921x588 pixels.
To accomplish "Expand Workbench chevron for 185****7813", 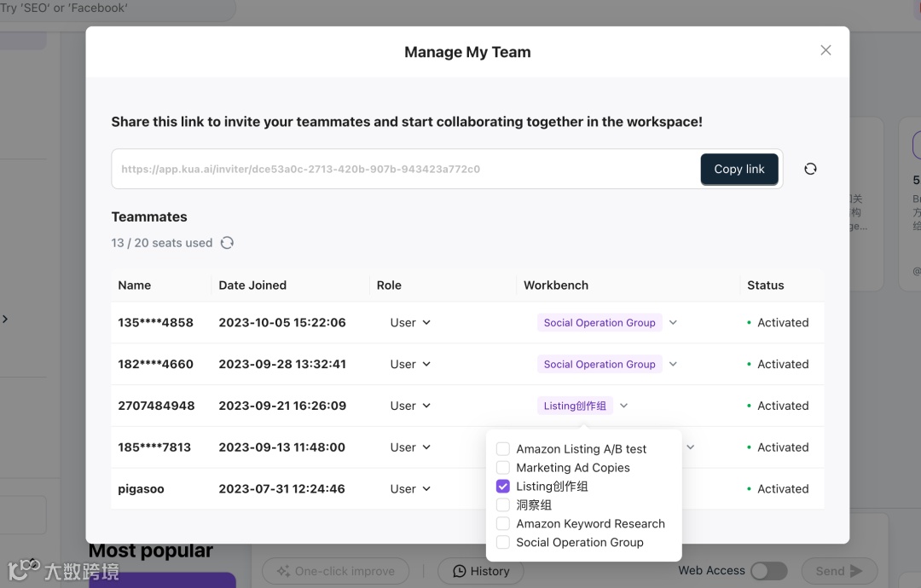I will click(x=691, y=447).
